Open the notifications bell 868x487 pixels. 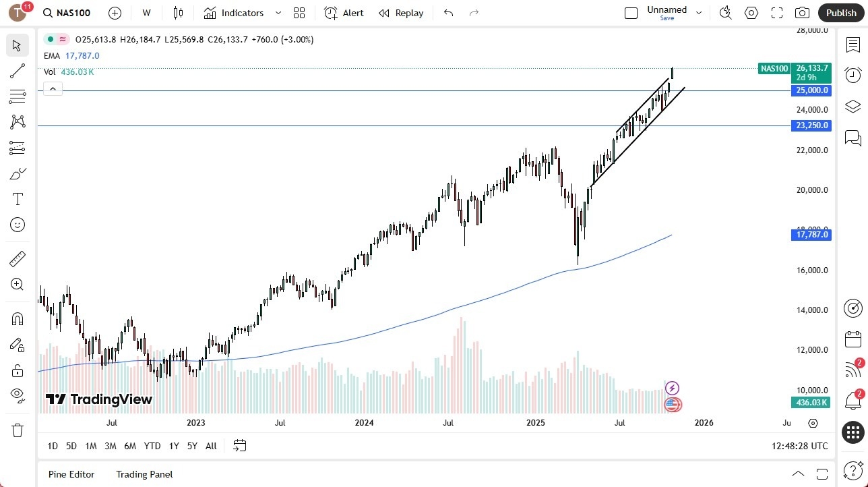pos(852,401)
